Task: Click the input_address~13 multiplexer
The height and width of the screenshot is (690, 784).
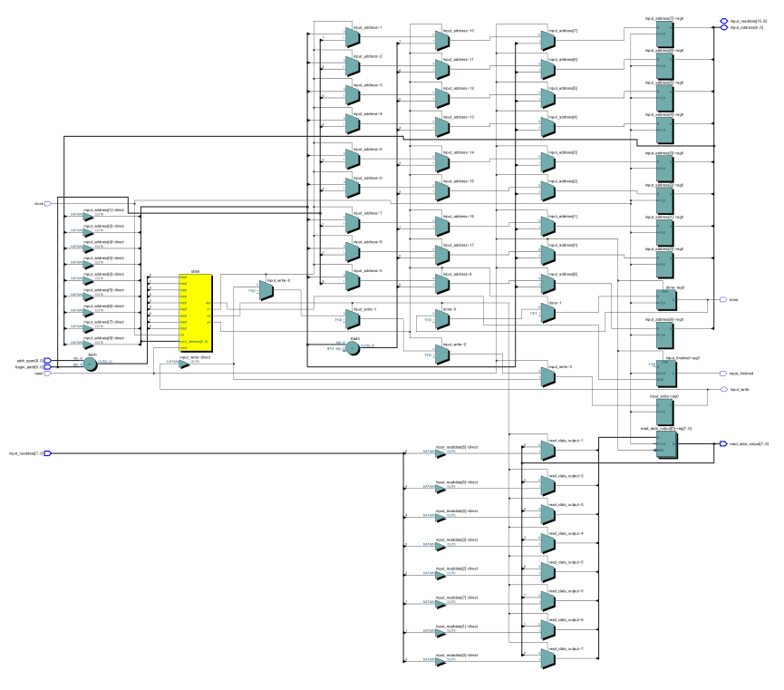Action: tap(442, 127)
